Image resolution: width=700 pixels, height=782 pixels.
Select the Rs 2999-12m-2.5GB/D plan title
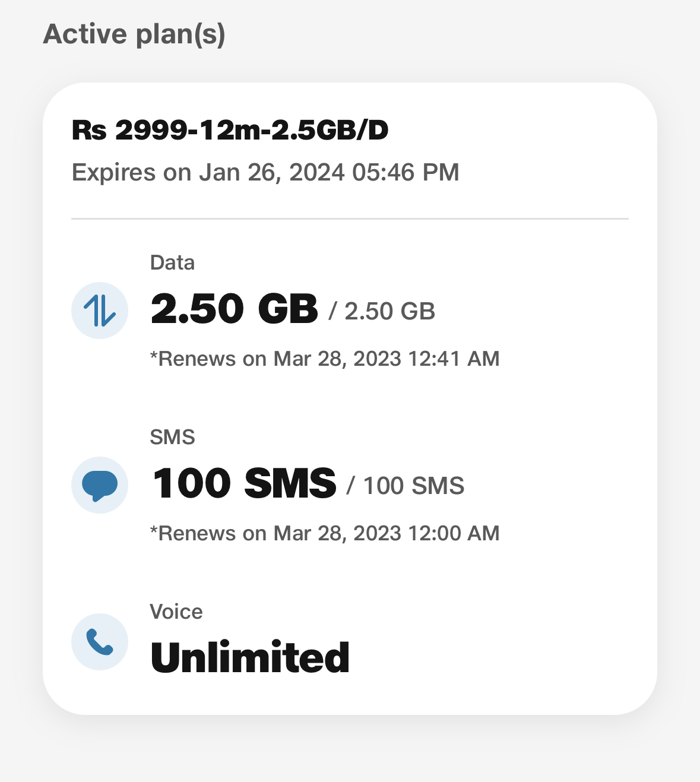coord(230,130)
